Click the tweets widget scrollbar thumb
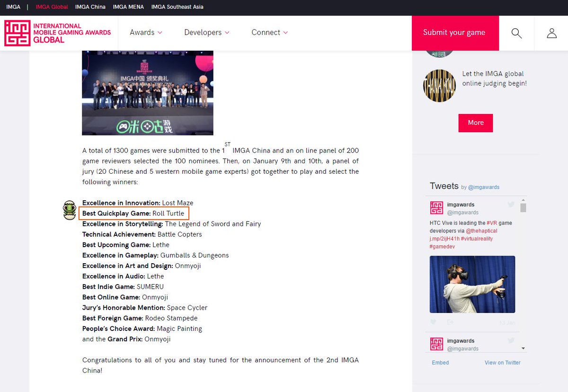The height and width of the screenshot is (392, 568). (x=523, y=207)
